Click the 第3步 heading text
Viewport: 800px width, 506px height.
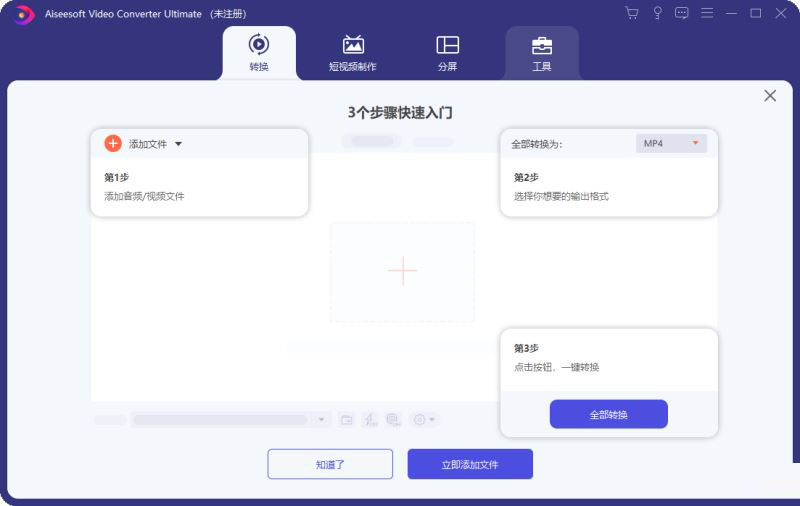tap(526, 348)
